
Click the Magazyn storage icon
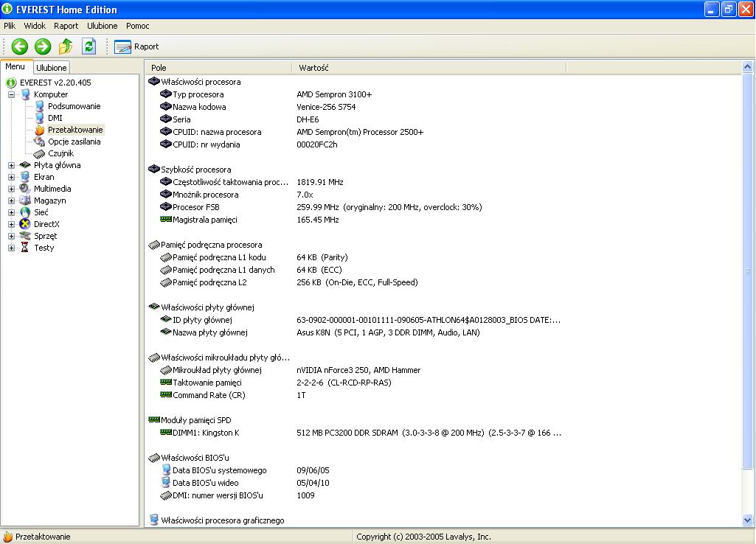click(x=25, y=200)
